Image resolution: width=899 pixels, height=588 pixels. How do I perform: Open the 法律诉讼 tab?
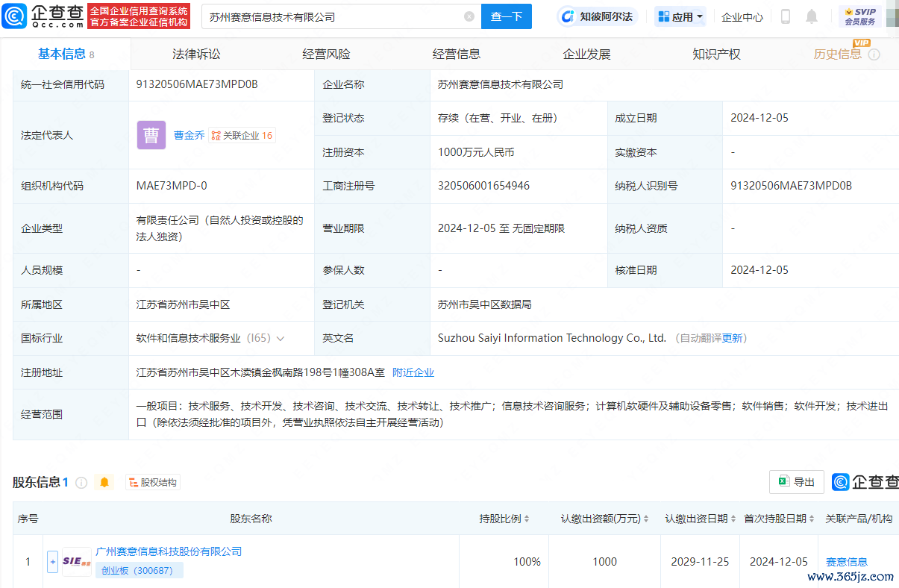[x=196, y=54]
